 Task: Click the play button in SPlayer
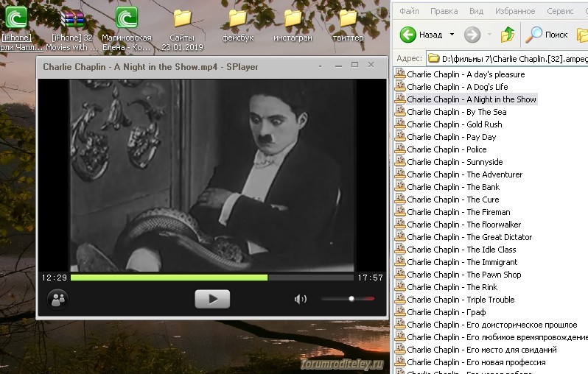click(212, 299)
